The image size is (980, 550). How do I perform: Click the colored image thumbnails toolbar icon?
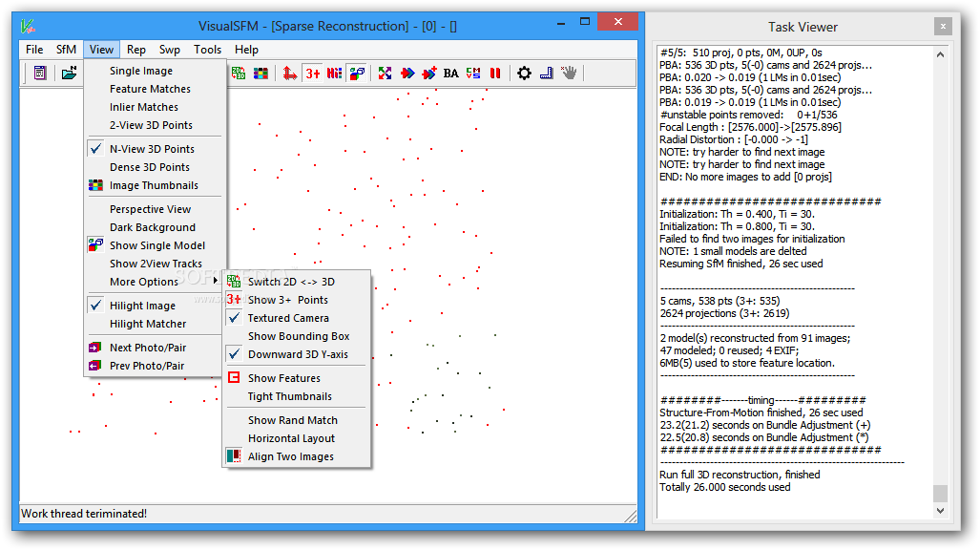261,74
